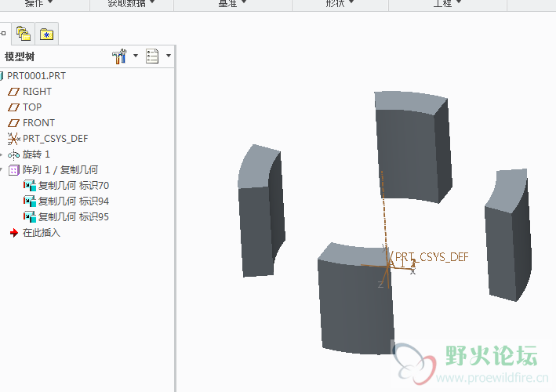Switch to the folder browser tab
The height and width of the screenshot is (392, 556).
tap(24, 34)
